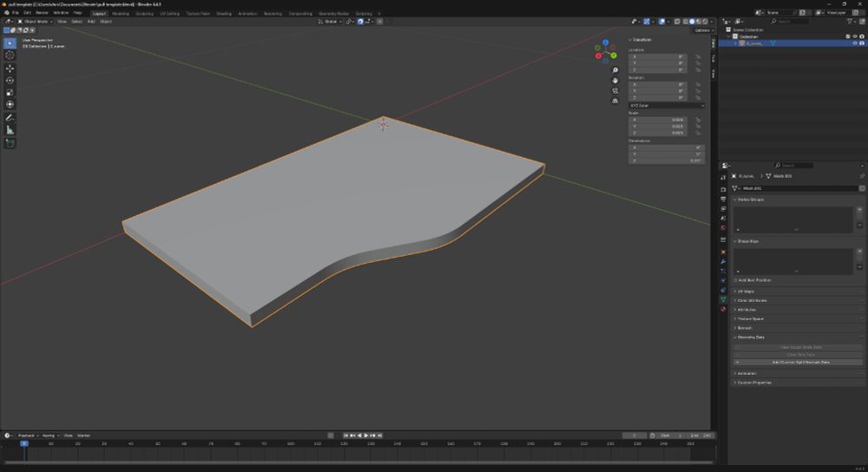Expand the Custom Properties panel

753,383
